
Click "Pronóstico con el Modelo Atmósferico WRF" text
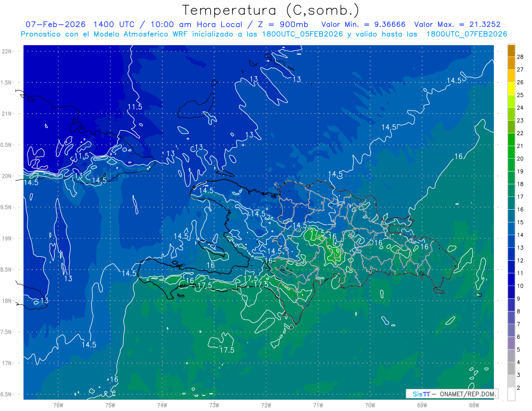pos(104,34)
